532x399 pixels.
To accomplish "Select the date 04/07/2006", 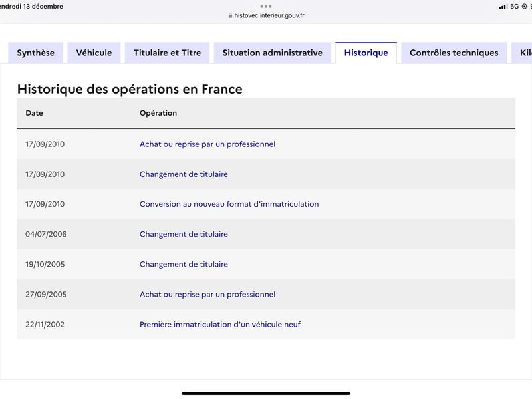I will (x=46, y=234).
